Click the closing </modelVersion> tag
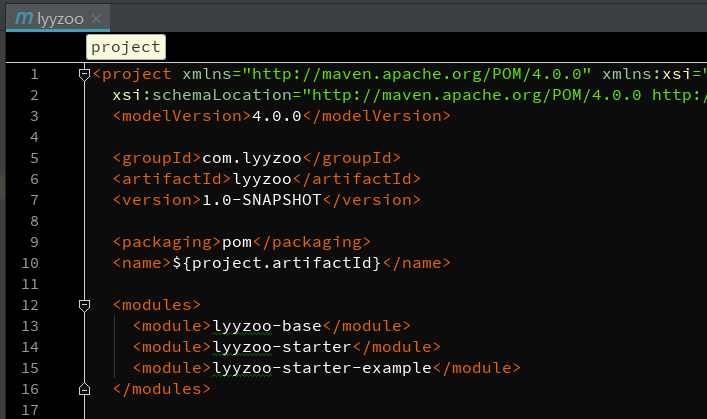Image resolution: width=707 pixels, height=419 pixels. point(376,116)
